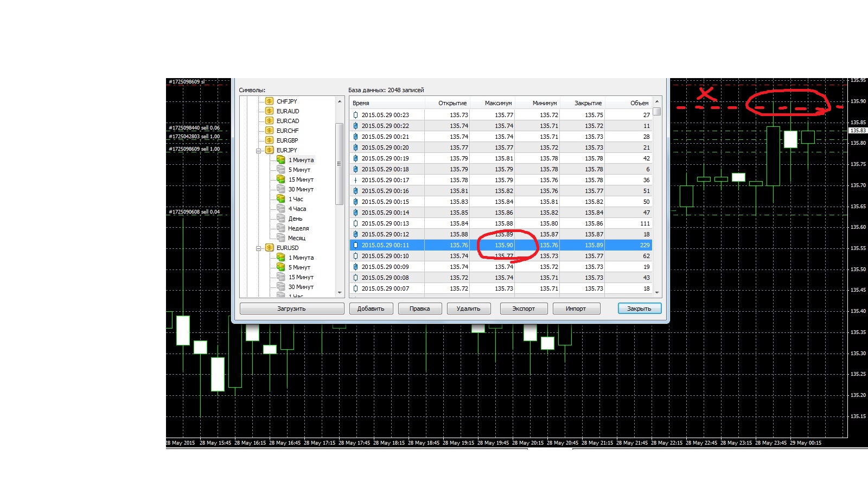Click the green database icon for EURJPY 15 Минут

point(281,179)
